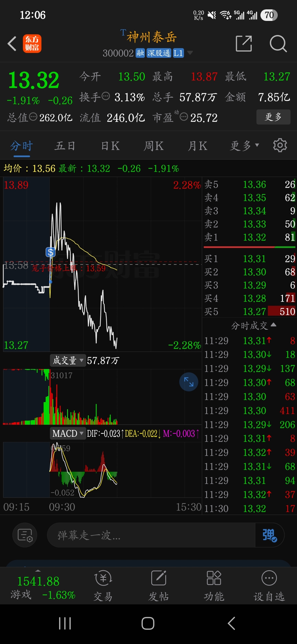Tap the L1 level badge

(178, 53)
